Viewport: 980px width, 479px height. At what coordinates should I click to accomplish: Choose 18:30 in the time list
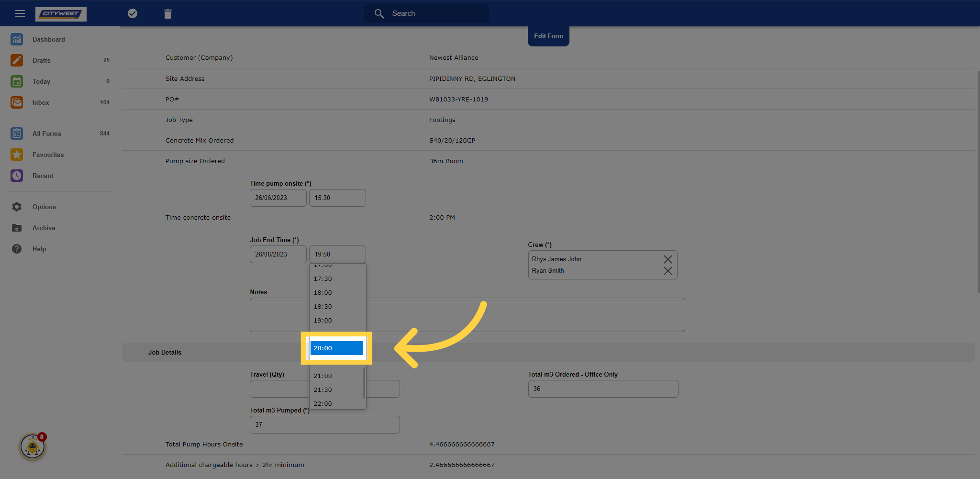click(323, 306)
